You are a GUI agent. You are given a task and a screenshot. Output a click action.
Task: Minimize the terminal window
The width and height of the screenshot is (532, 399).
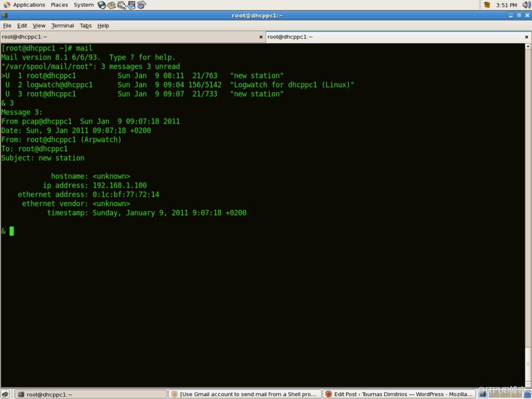(511, 16)
